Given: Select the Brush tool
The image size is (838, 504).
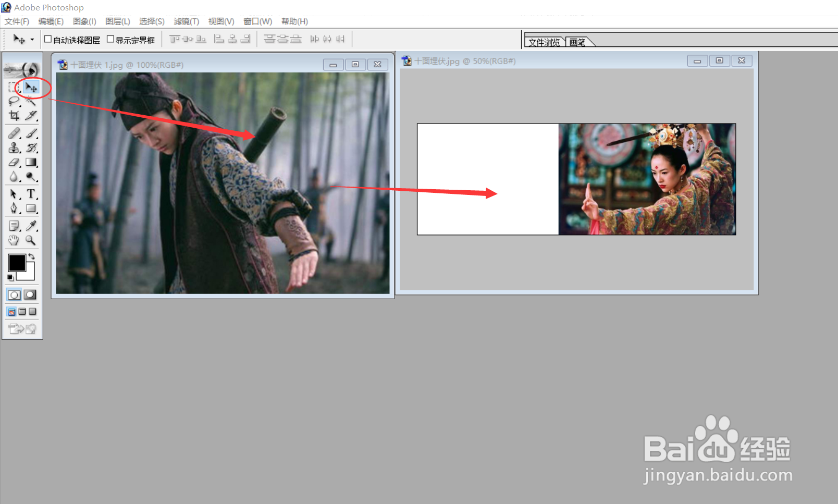Looking at the screenshot, I should pos(31,133).
